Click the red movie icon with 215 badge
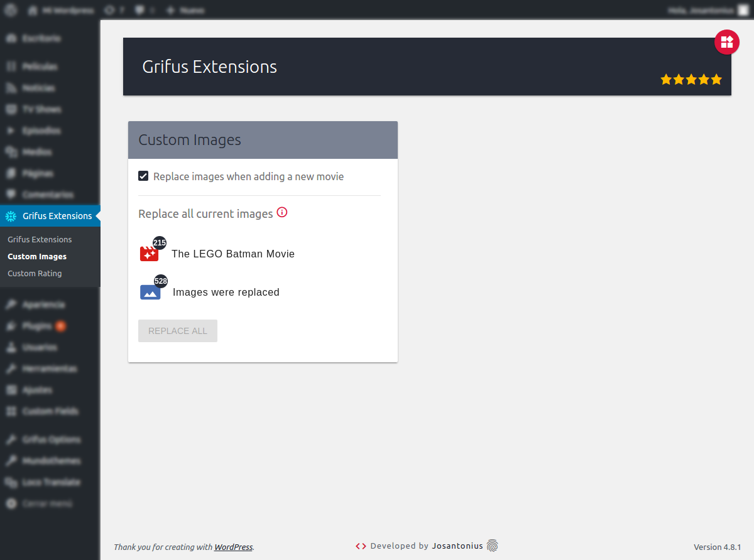This screenshot has width=754, height=560. [x=149, y=254]
